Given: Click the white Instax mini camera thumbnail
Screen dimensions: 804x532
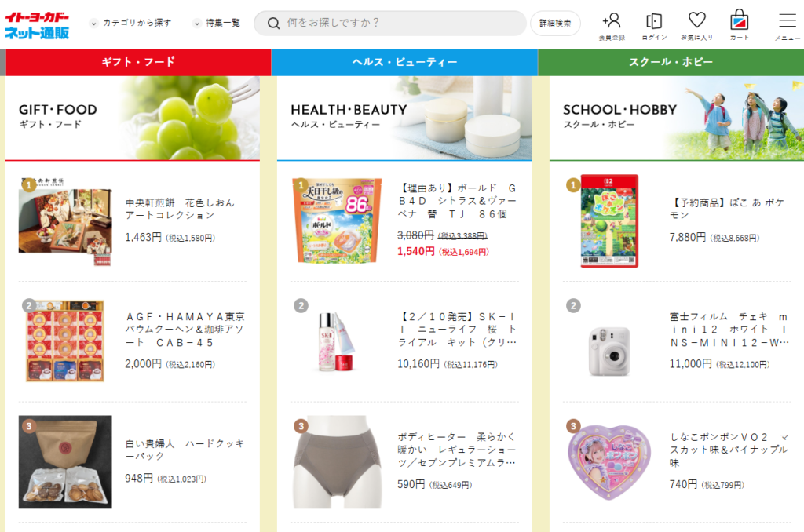Looking at the screenshot, I should tap(609, 352).
